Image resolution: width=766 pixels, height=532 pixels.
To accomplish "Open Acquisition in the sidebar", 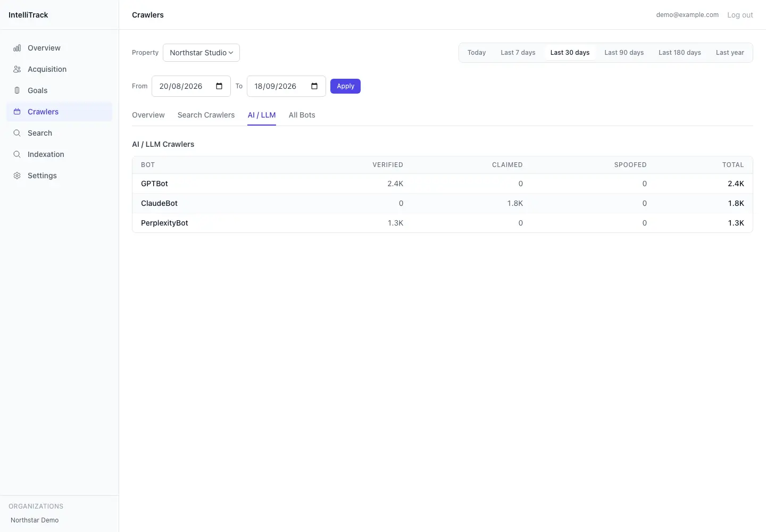I will click(x=60, y=69).
